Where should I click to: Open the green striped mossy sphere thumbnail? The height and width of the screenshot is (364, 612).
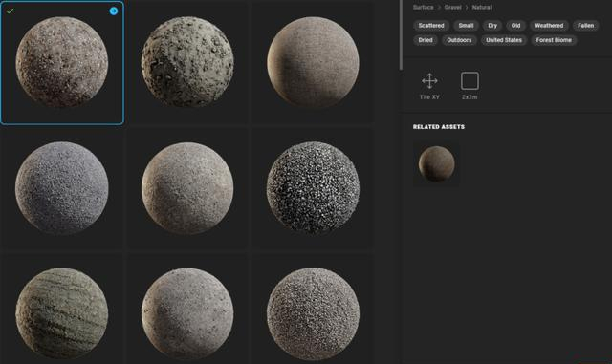[61, 313]
